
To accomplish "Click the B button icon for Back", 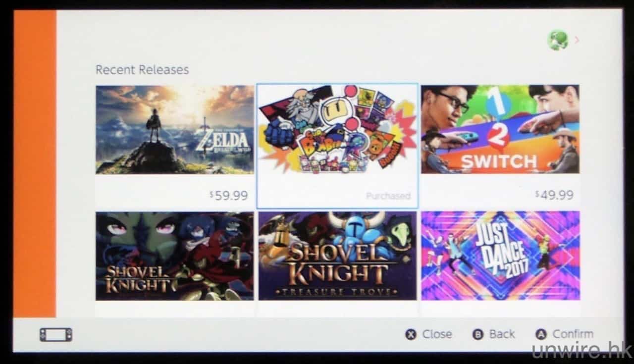I will 478,335.
